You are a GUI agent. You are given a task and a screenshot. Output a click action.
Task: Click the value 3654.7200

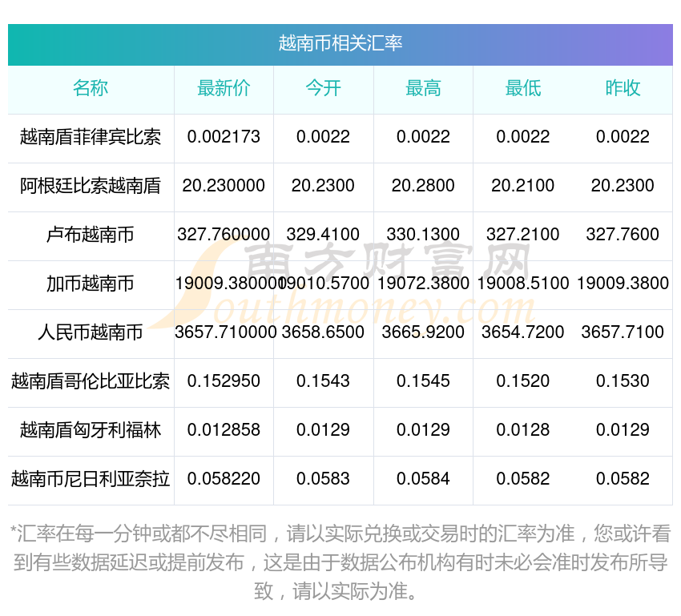coord(523,332)
